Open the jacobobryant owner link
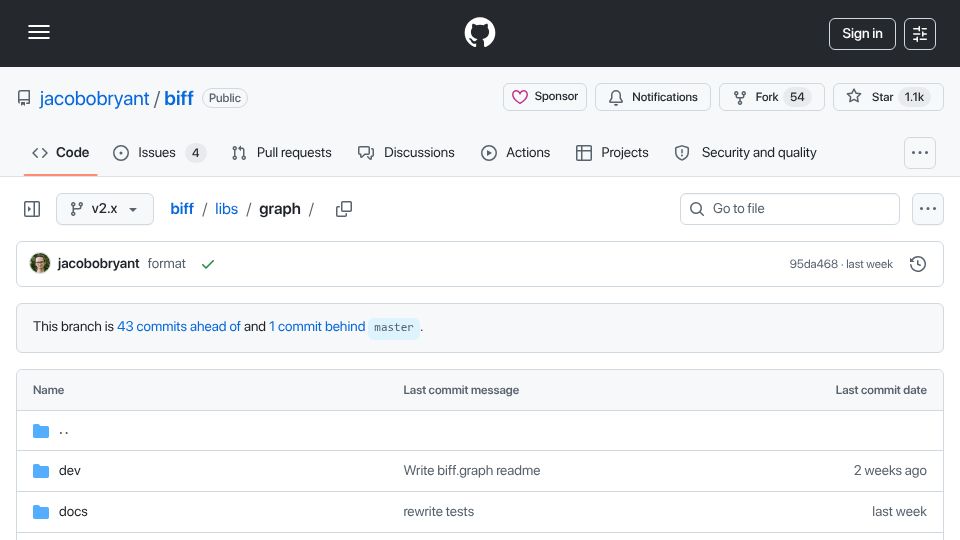This screenshot has width=960, height=540. tap(94, 99)
